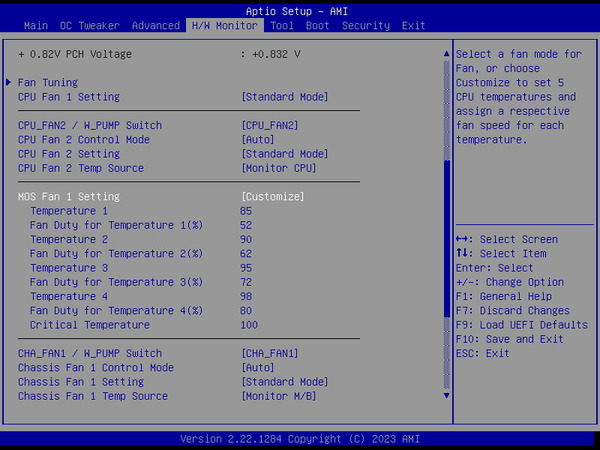Open the Main tab
The image size is (600, 450).
coord(36,26)
